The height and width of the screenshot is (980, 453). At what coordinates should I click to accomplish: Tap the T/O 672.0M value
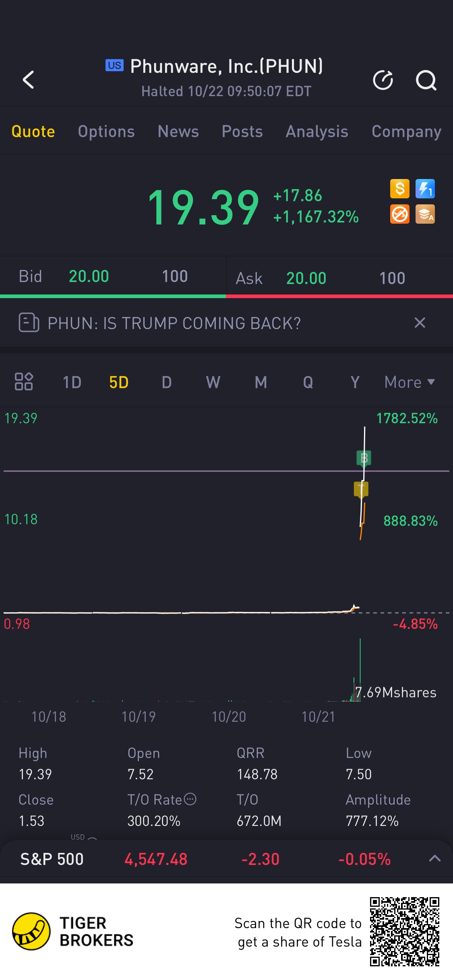click(259, 821)
